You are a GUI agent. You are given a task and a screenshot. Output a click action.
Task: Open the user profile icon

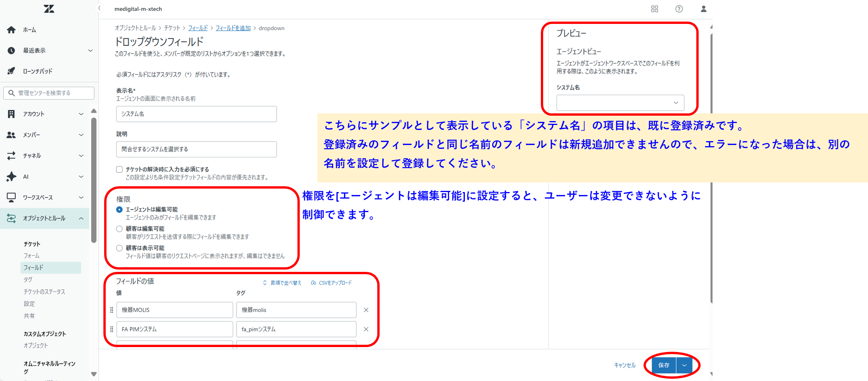[x=703, y=9]
